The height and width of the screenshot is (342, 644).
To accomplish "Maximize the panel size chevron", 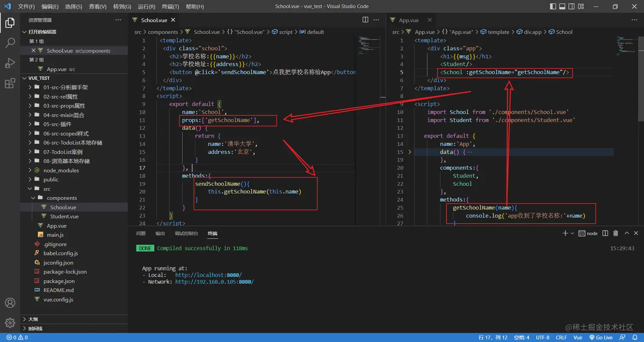I will click(x=627, y=233).
